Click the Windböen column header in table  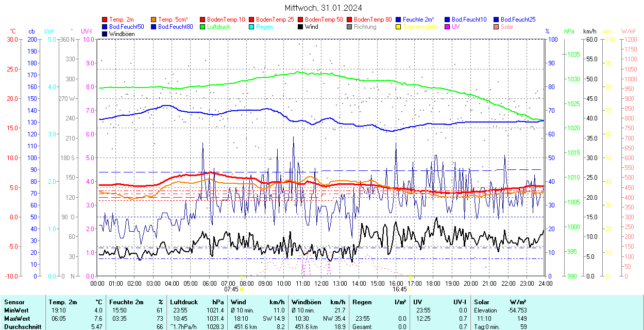tap(307, 302)
